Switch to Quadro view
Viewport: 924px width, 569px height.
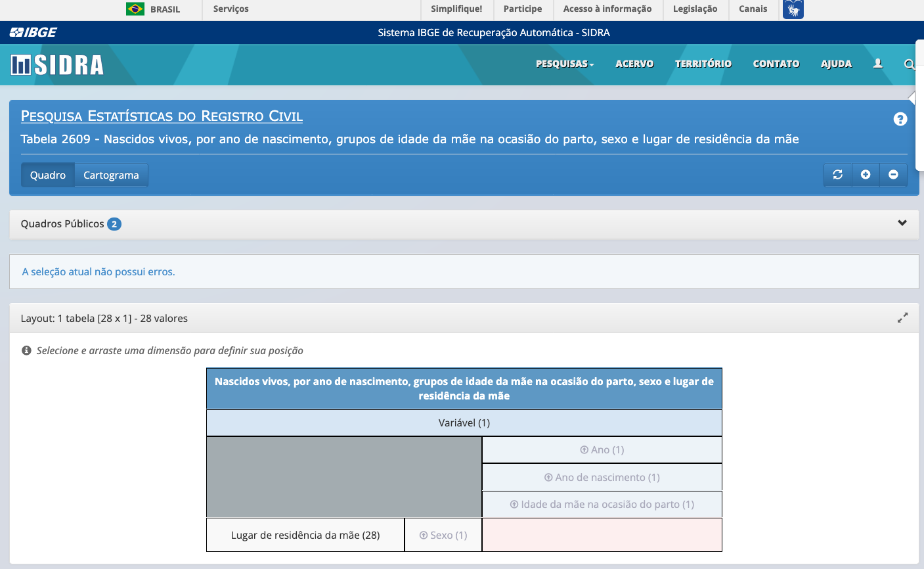click(48, 175)
